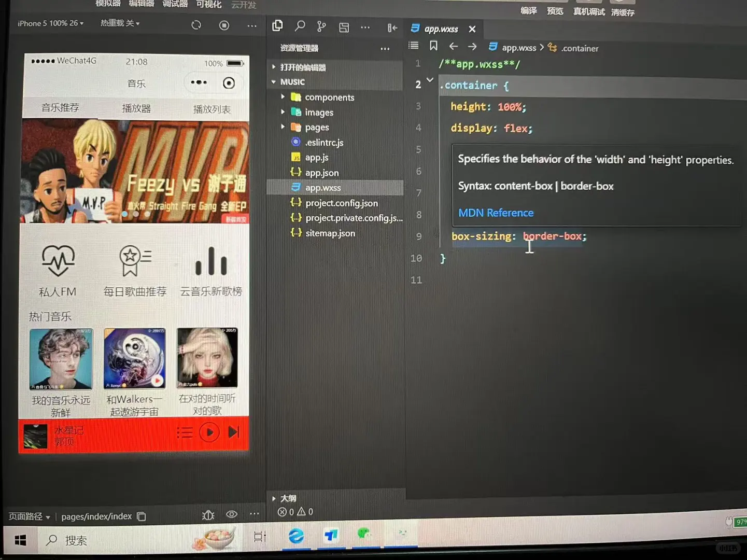Open the mini program capsule menu dots

(x=199, y=82)
